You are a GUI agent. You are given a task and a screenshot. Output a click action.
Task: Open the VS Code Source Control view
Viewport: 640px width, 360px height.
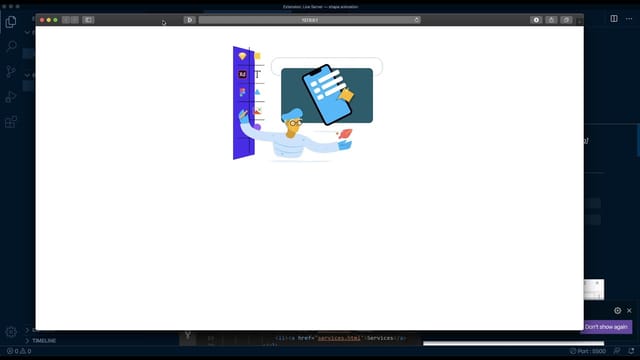(11, 71)
